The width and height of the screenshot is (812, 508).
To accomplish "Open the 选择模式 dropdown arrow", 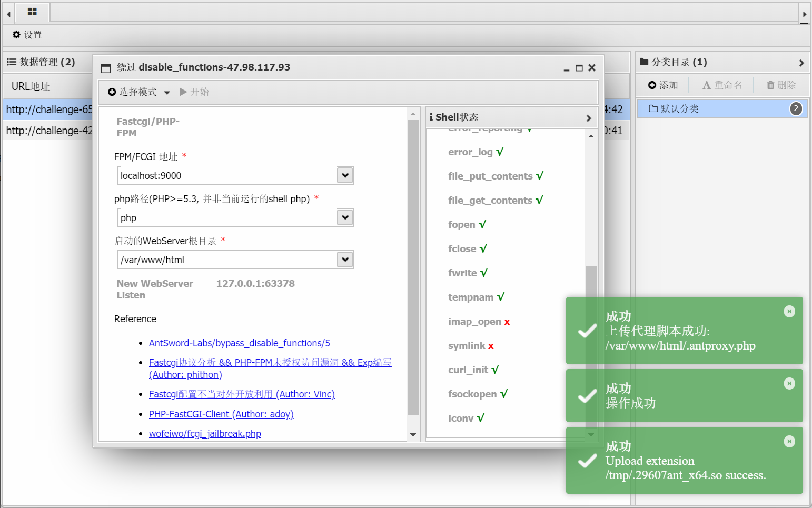I will (167, 92).
